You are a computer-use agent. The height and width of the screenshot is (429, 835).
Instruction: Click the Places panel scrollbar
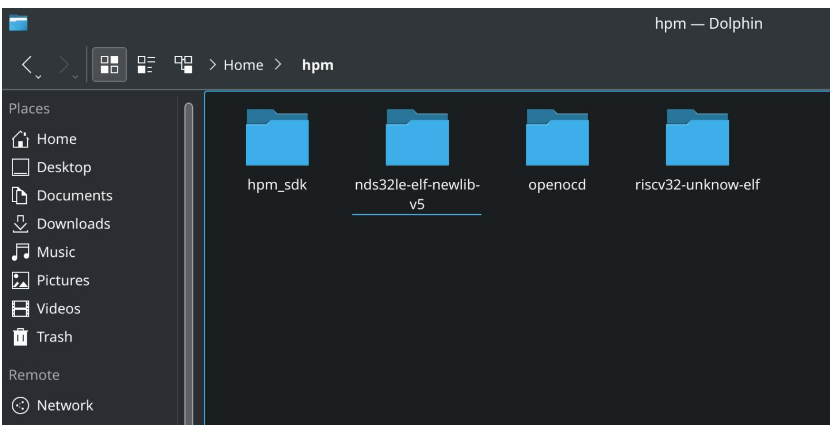[x=187, y=250]
